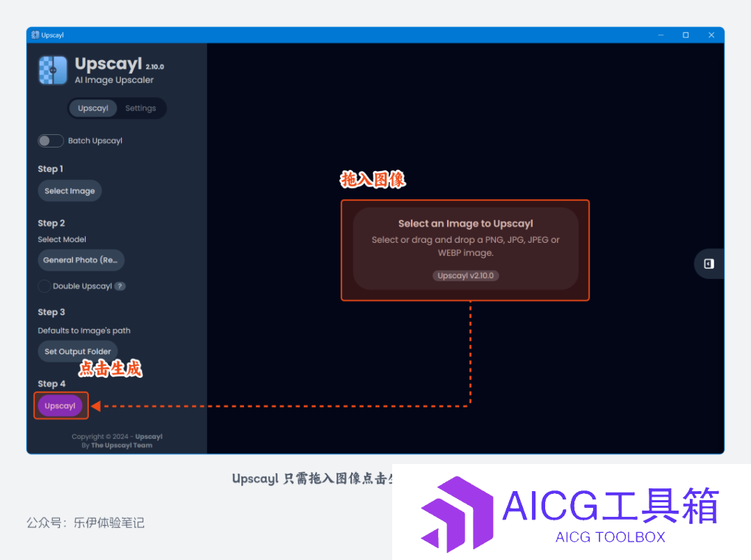
Task: Click the Defaults to Image's path text
Action: (84, 330)
